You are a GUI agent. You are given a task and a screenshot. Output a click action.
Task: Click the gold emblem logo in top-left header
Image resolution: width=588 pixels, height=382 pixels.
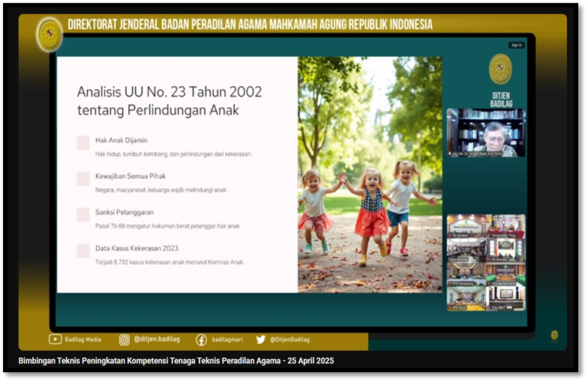(50, 34)
